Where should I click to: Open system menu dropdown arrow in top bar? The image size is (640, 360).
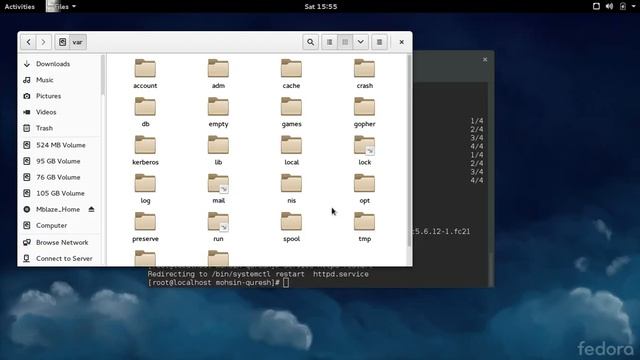[633, 7]
